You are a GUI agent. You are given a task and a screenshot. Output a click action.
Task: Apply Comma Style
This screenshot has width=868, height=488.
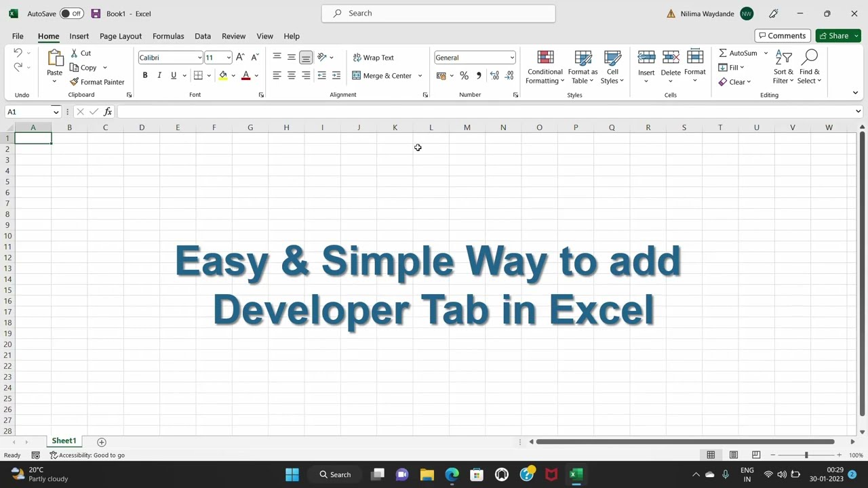479,75
